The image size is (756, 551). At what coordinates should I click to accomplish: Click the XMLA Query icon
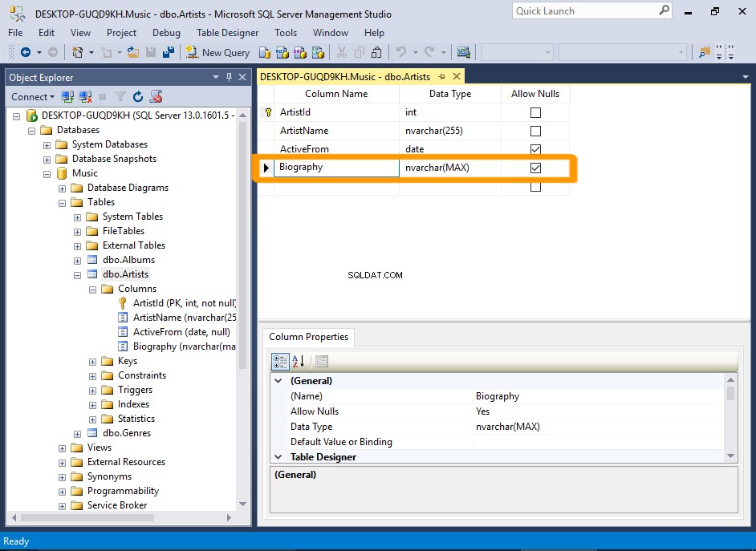(318, 52)
